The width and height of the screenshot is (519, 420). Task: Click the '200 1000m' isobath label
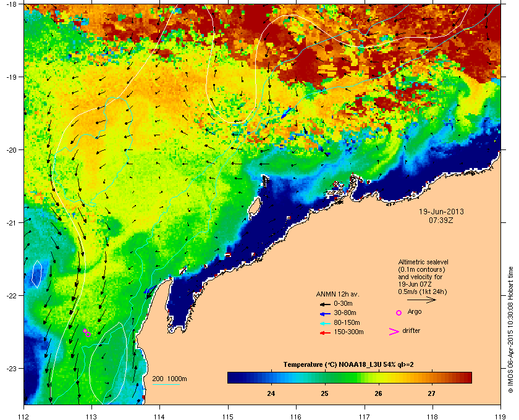point(169,379)
